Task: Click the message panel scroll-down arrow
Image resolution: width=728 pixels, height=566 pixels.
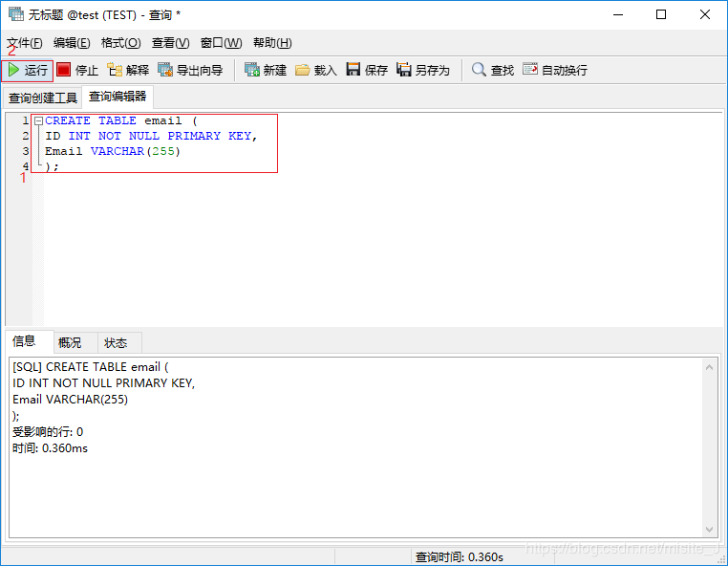Action: tap(709, 530)
